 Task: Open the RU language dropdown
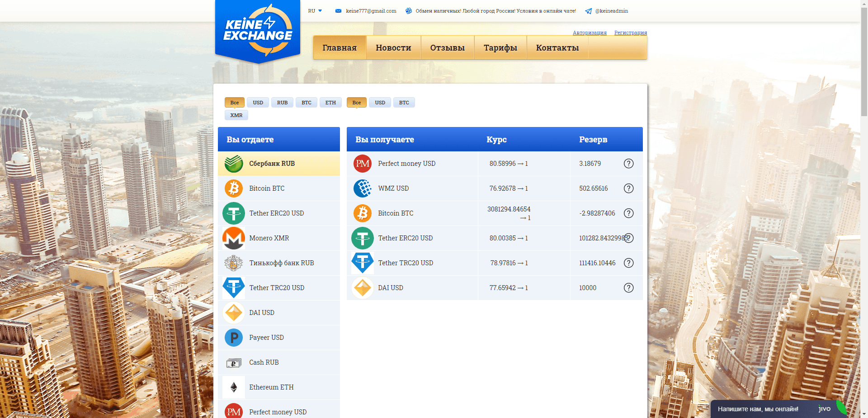(315, 11)
